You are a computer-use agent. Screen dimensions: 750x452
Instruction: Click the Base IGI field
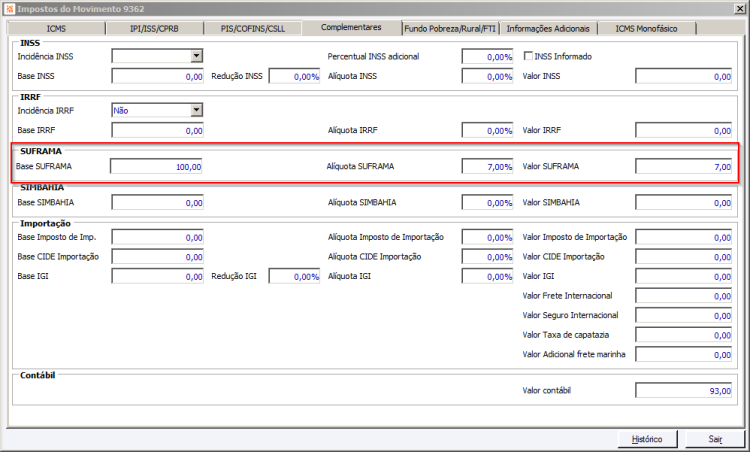tap(157, 276)
